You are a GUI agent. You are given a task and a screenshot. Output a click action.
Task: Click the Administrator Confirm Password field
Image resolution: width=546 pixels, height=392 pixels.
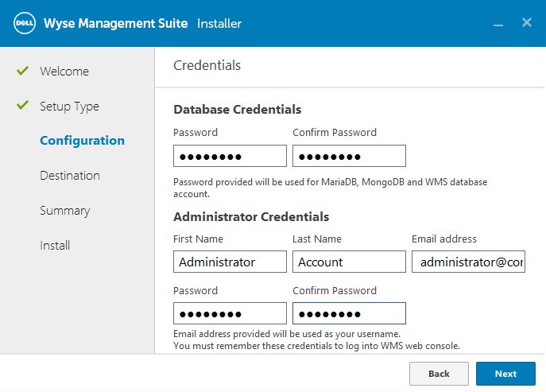click(x=349, y=313)
